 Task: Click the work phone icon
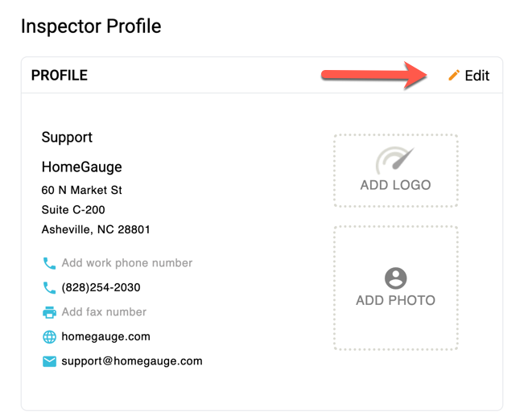pyautogui.click(x=49, y=263)
